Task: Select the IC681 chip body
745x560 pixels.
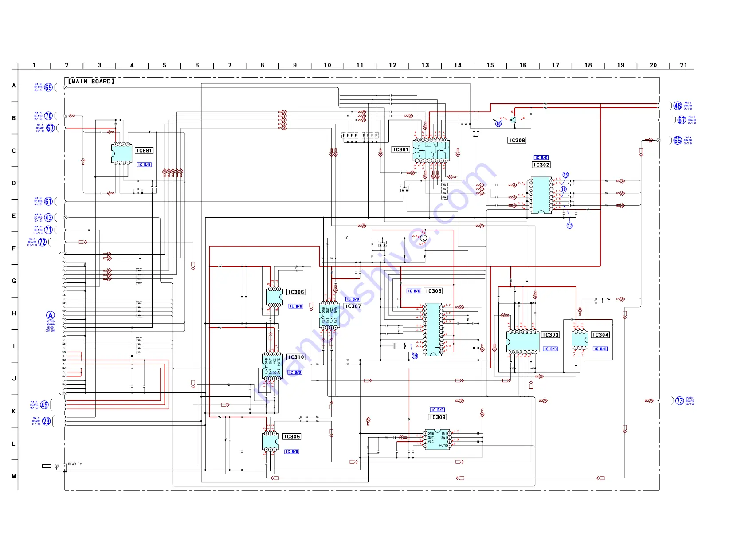Action: (122, 154)
